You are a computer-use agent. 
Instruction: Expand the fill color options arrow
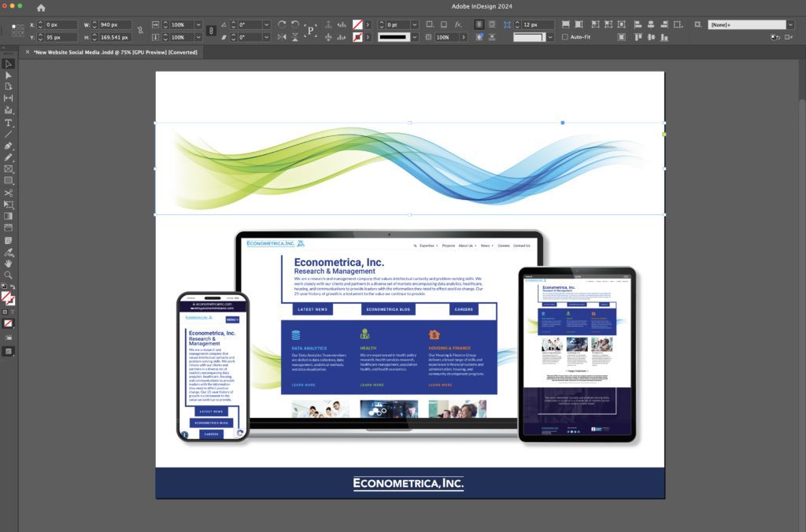click(368, 24)
